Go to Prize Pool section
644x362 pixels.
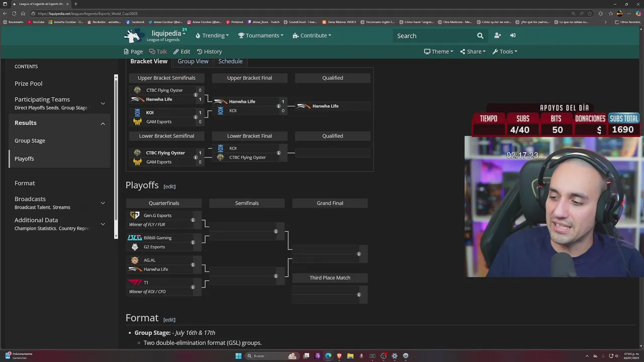pyautogui.click(x=29, y=83)
